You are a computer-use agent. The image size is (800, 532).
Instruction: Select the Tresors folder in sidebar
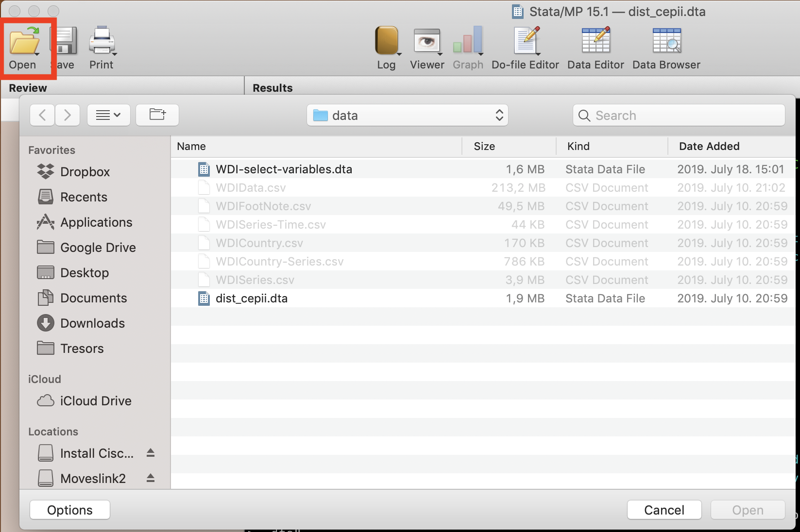coord(70,349)
